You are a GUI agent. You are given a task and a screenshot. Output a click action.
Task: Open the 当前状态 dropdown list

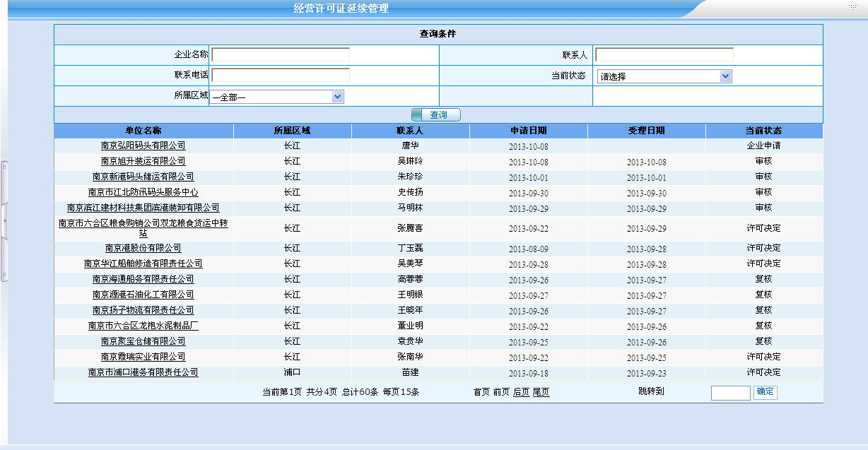664,76
